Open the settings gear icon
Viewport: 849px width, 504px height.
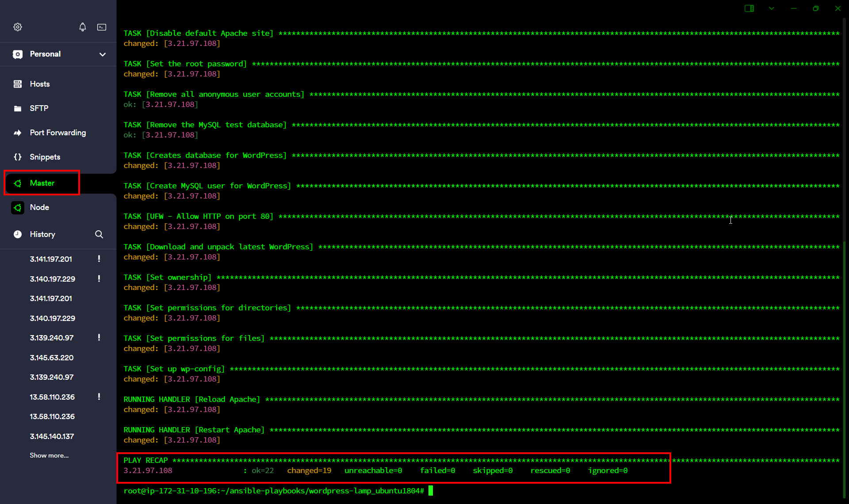[18, 27]
